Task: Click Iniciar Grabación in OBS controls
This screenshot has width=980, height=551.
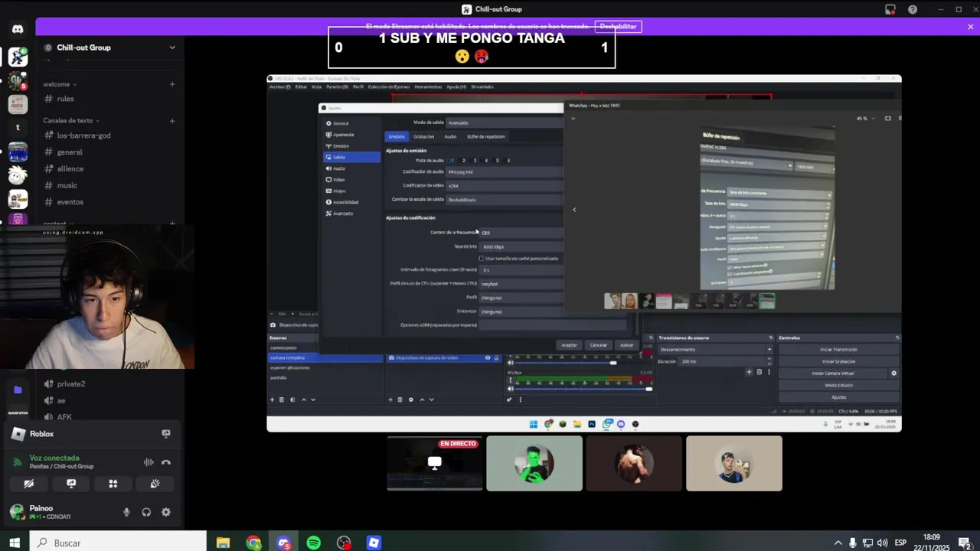Action: (839, 361)
